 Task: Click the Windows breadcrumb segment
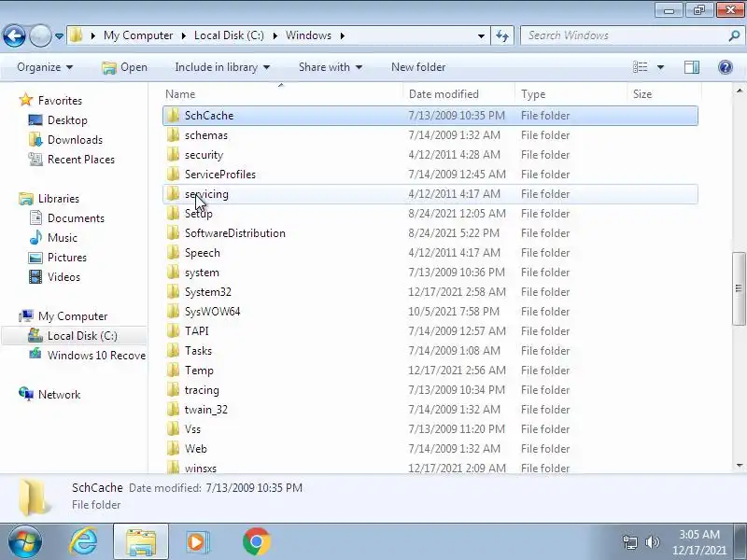(308, 35)
